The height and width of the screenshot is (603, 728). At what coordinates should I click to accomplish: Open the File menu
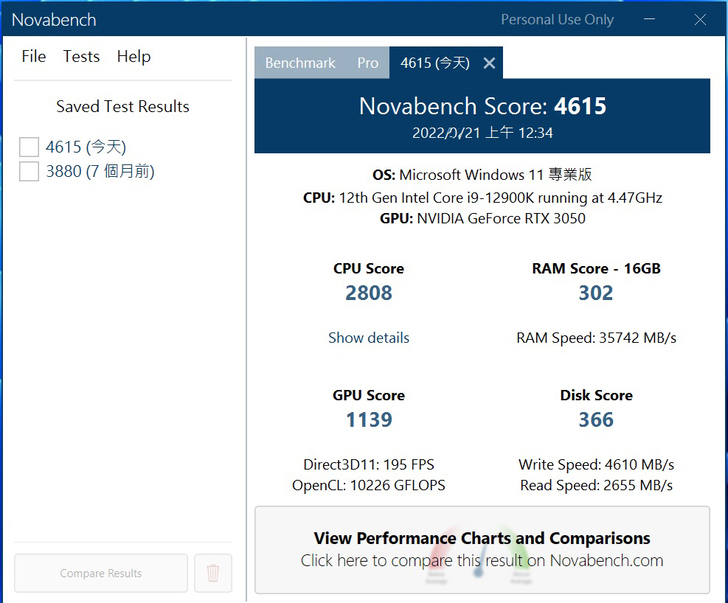pyautogui.click(x=34, y=57)
